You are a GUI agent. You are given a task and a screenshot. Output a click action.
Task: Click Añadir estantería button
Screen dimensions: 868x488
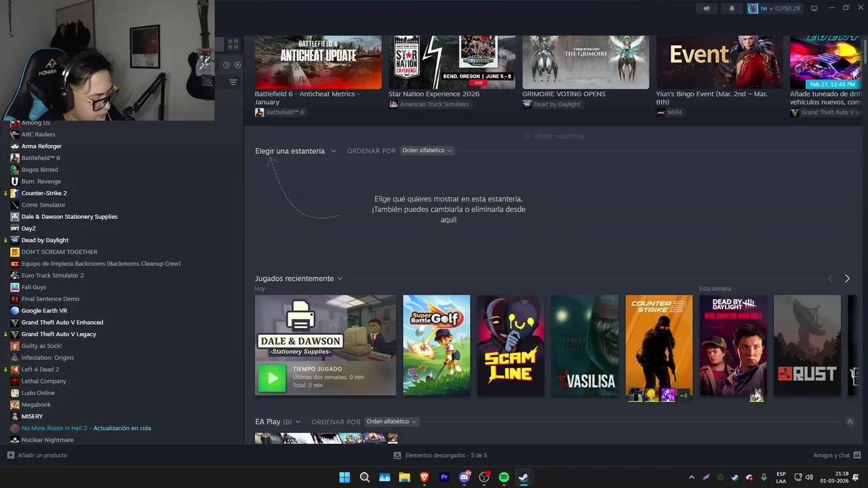[x=553, y=136]
